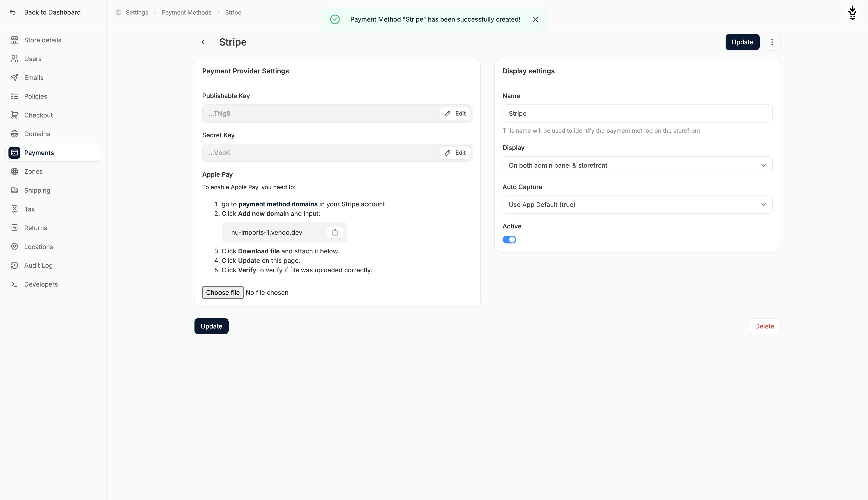Click the green checkmark success icon
Image resolution: width=868 pixels, height=500 pixels.
335,19
